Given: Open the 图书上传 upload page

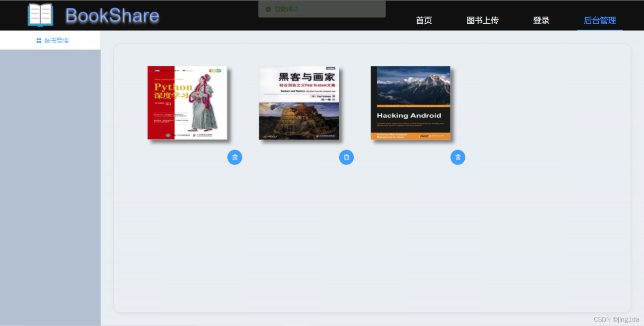Looking at the screenshot, I should [482, 21].
